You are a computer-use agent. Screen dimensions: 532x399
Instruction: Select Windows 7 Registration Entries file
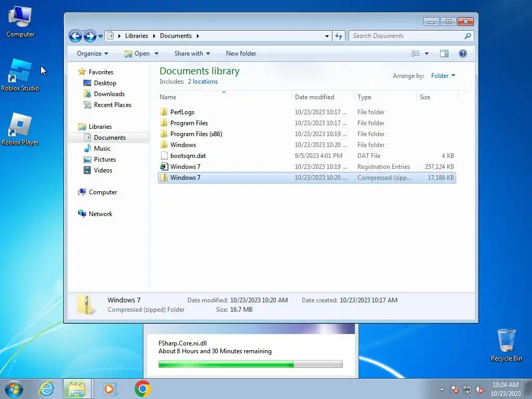(307, 167)
